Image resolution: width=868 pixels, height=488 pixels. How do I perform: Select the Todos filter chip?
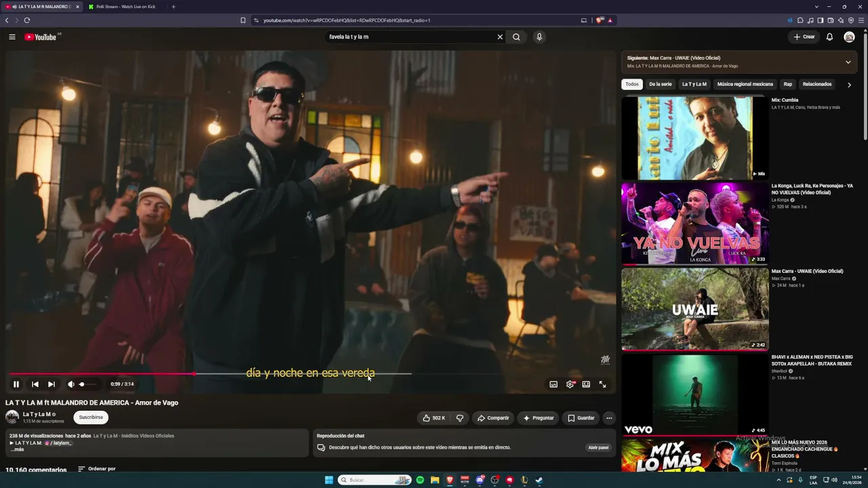(x=632, y=85)
